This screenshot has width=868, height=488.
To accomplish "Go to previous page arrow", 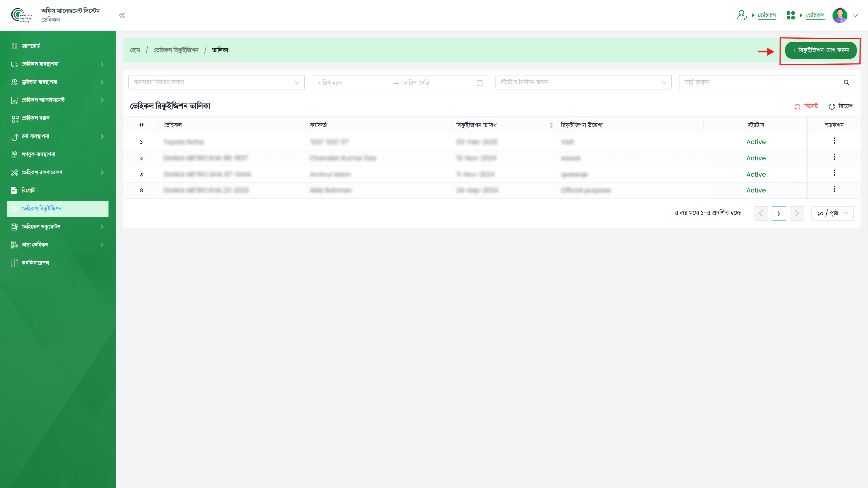I will pyautogui.click(x=760, y=213).
